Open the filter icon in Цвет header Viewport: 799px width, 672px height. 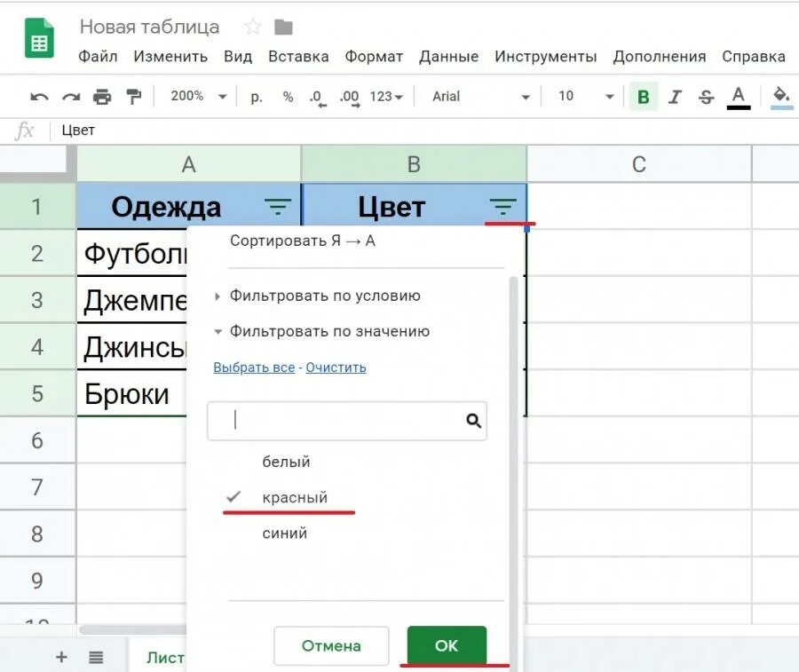(x=503, y=206)
